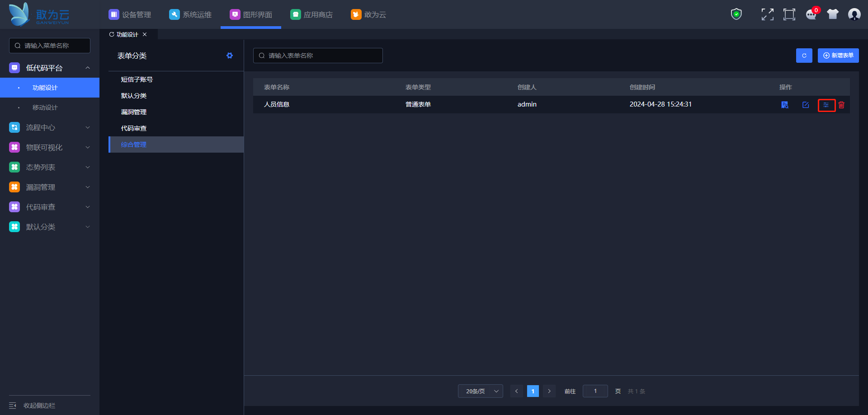Delete the 人员信息 form
The width and height of the screenshot is (868, 415).
(x=841, y=105)
